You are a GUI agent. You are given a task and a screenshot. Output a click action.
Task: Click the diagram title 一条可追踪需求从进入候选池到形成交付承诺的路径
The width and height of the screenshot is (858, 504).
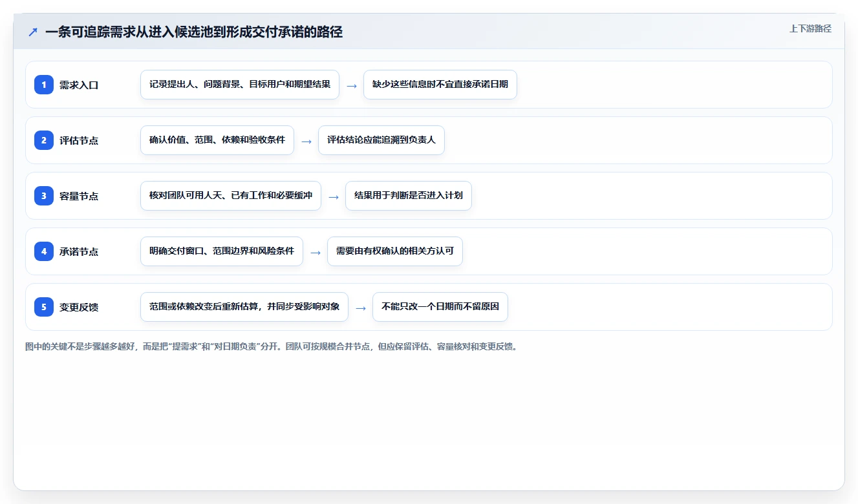(194, 32)
